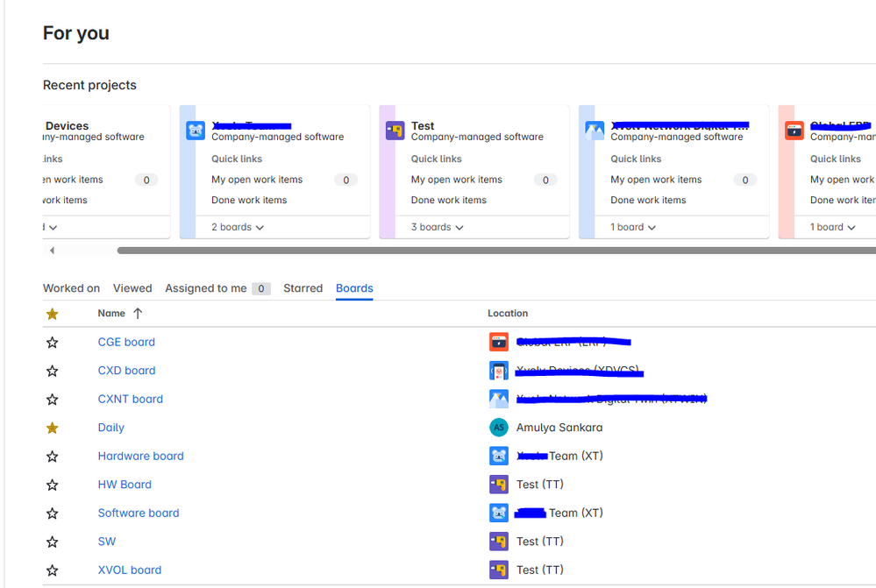Open Done work items in the Test card
This screenshot has height=588, width=876.
point(449,200)
